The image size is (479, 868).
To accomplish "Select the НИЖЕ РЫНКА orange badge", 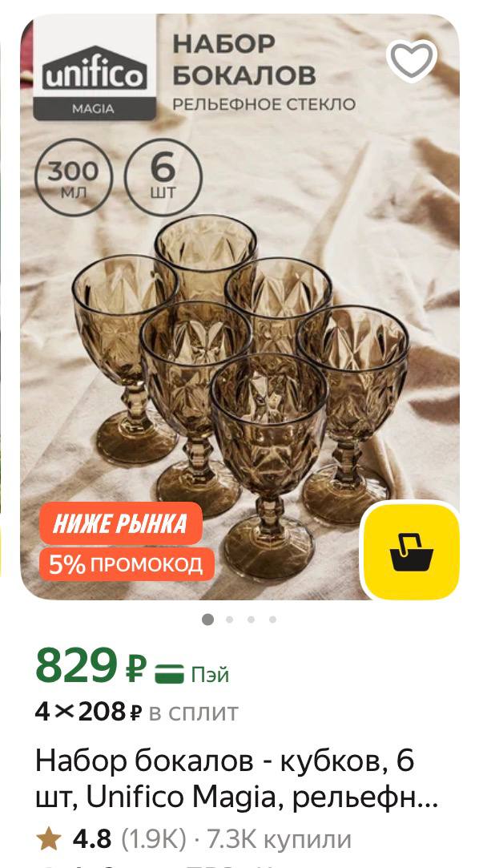I will (120, 523).
